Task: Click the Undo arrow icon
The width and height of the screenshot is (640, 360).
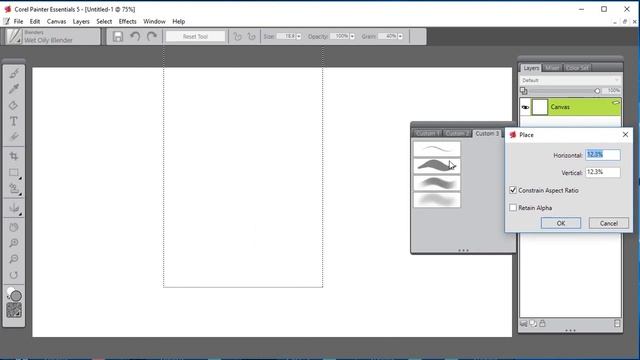Action: pos(135,36)
